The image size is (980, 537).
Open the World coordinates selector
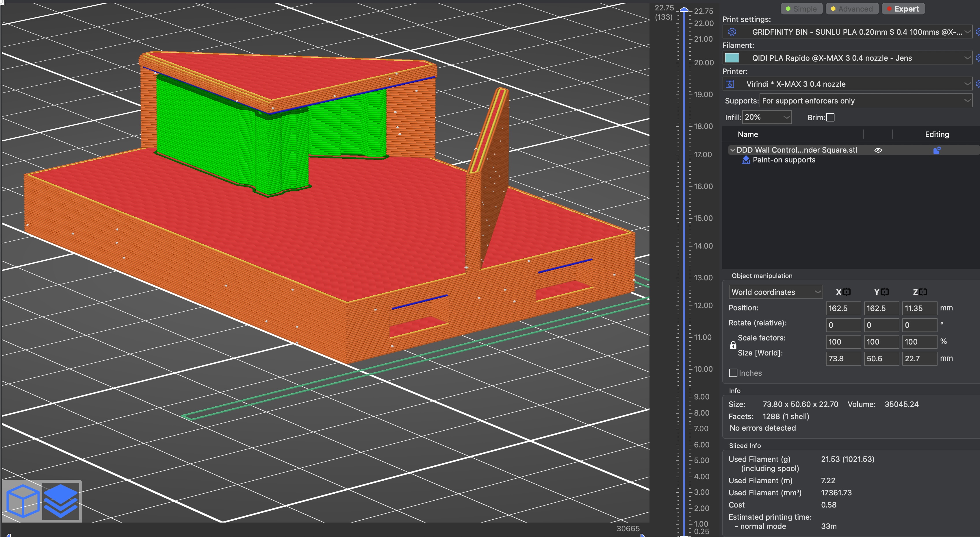775,292
